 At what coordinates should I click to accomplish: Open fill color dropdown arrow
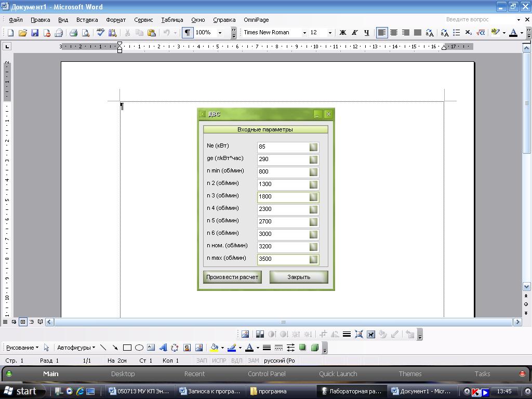222,348
